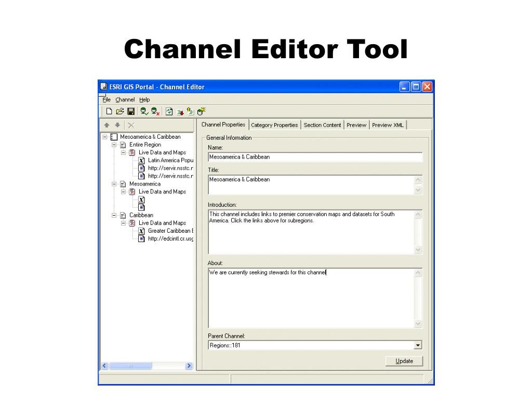Collapse the Entire Region tree node
532x399 pixels.
[114, 145]
